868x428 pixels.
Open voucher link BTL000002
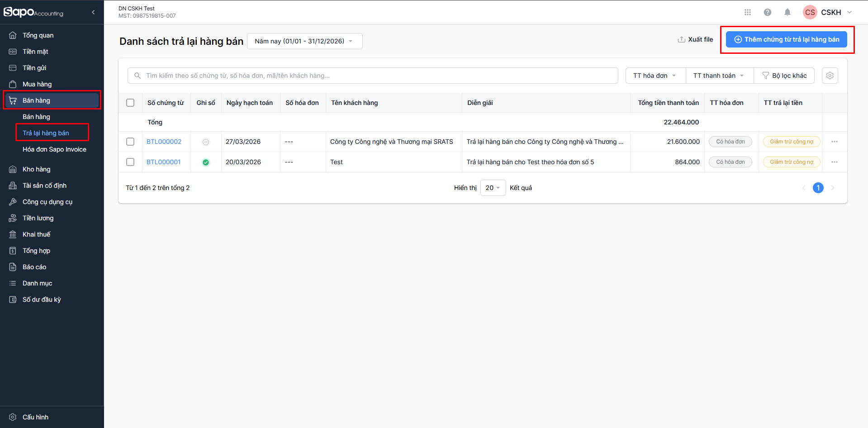point(164,142)
